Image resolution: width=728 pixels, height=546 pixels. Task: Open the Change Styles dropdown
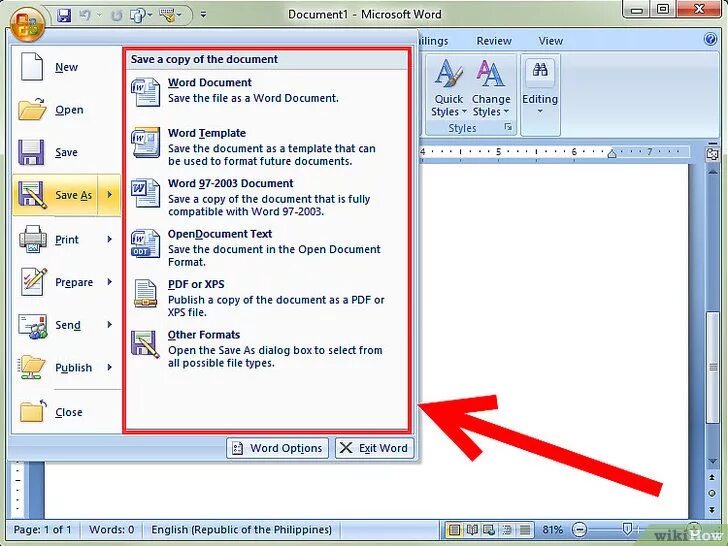click(x=491, y=88)
